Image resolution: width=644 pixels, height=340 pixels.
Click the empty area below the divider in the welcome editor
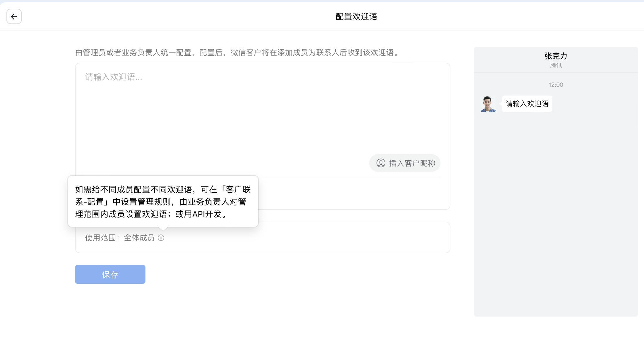point(352,193)
